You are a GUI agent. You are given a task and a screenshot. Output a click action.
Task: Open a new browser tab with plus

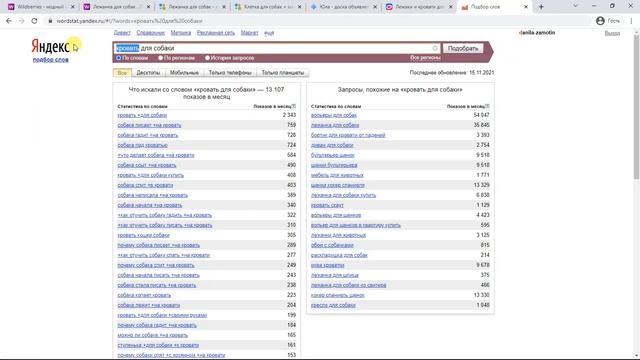541,7
